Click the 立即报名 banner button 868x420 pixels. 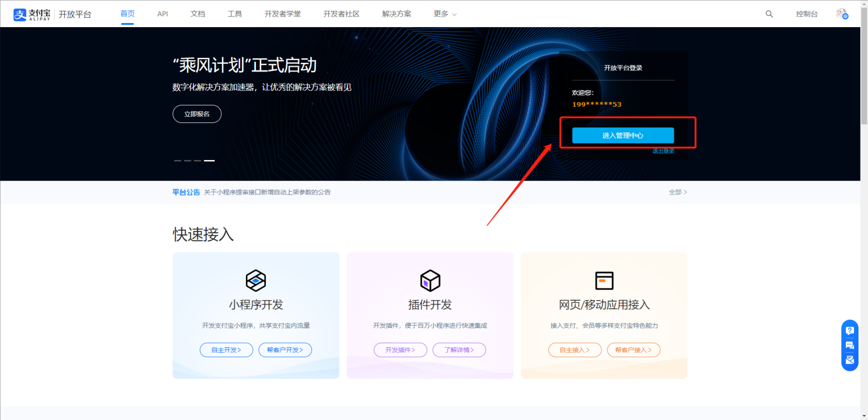(x=197, y=114)
